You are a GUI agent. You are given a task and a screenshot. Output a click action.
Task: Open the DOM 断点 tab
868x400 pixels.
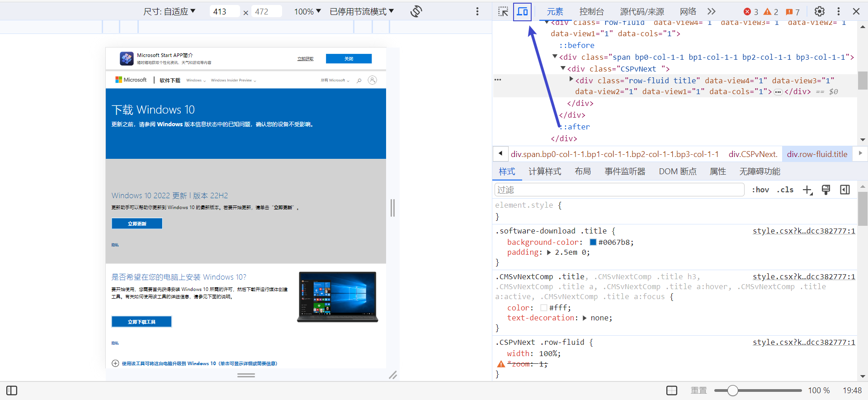pyautogui.click(x=678, y=171)
